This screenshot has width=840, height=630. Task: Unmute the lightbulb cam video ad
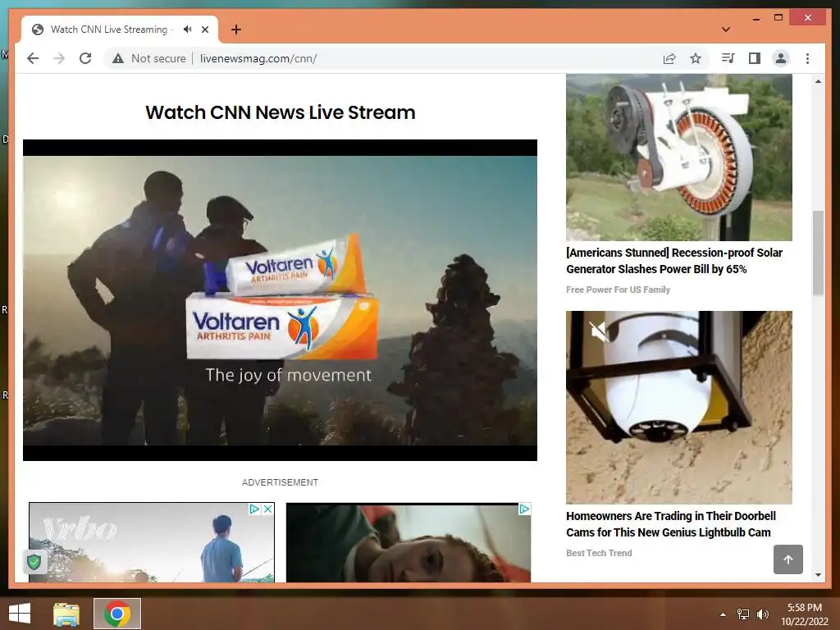click(x=600, y=331)
